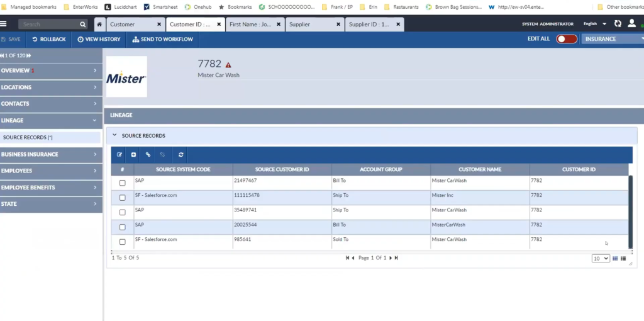Expand the Business Insurance sidebar section

click(x=51, y=154)
